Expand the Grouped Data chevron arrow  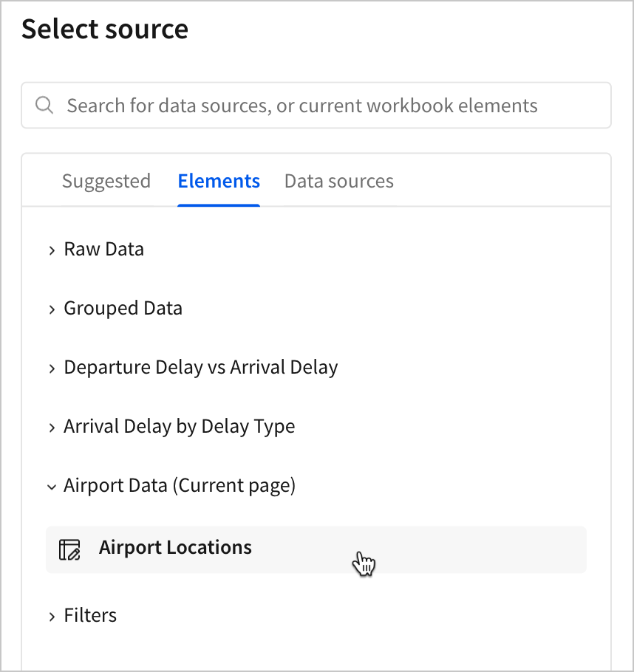(x=52, y=309)
